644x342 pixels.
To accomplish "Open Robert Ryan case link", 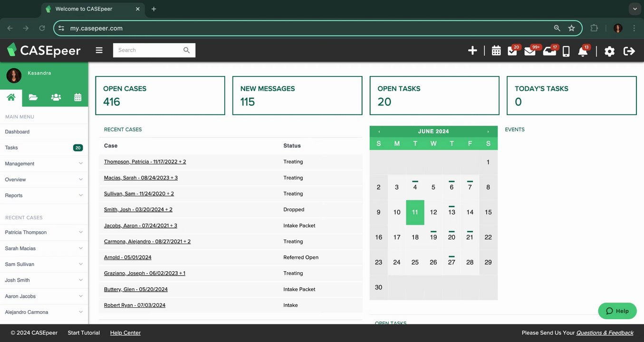I will [135, 305].
